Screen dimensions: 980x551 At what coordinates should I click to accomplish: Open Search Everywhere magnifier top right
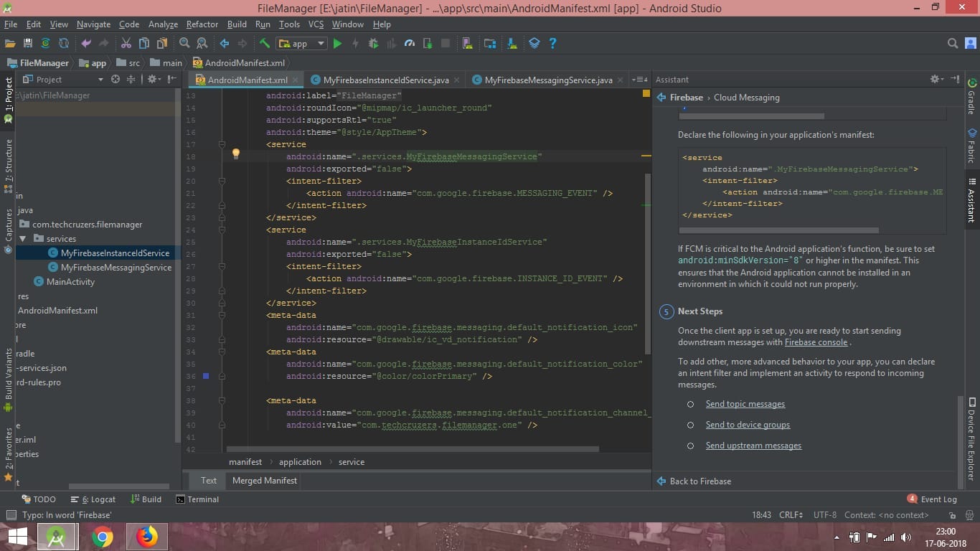(952, 43)
